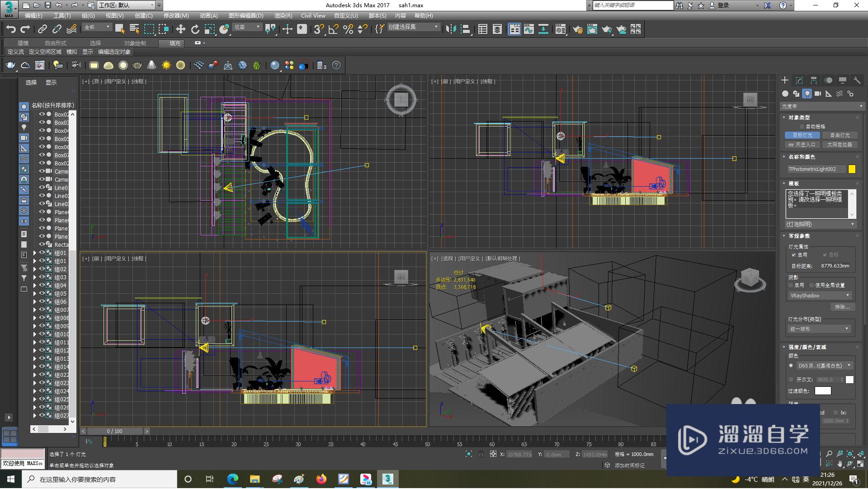Activate the Select and Link tool
This screenshot has height=489, width=868.
click(42, 29)
